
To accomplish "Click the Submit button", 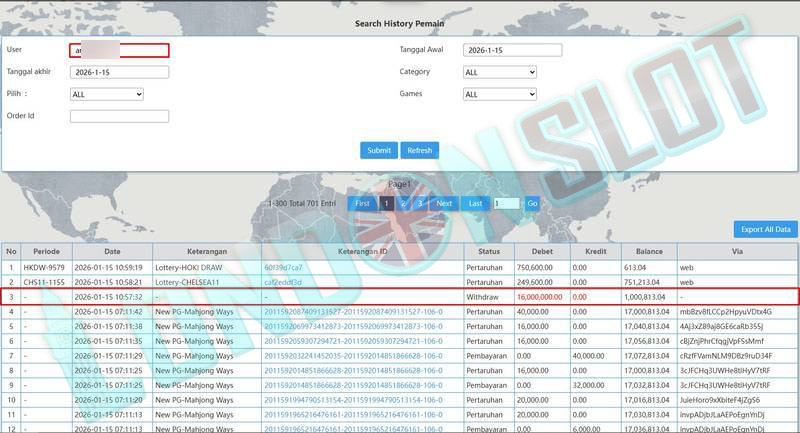I will (x=379, y=150).
